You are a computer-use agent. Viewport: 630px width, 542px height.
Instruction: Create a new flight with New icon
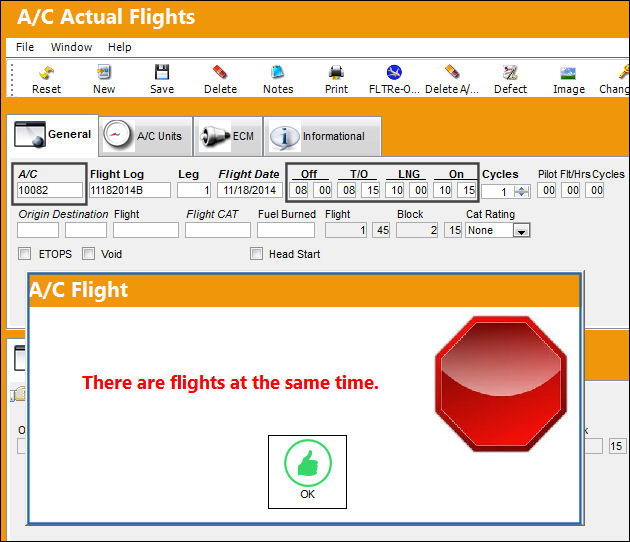click(x=104, y=80)
